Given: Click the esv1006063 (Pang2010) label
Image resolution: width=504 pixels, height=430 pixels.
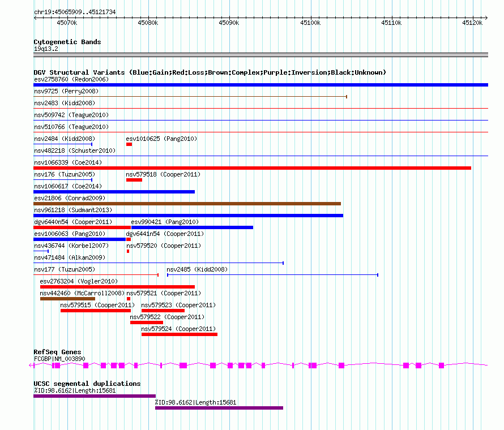Looking at the screenshot, I should (70, 234).
